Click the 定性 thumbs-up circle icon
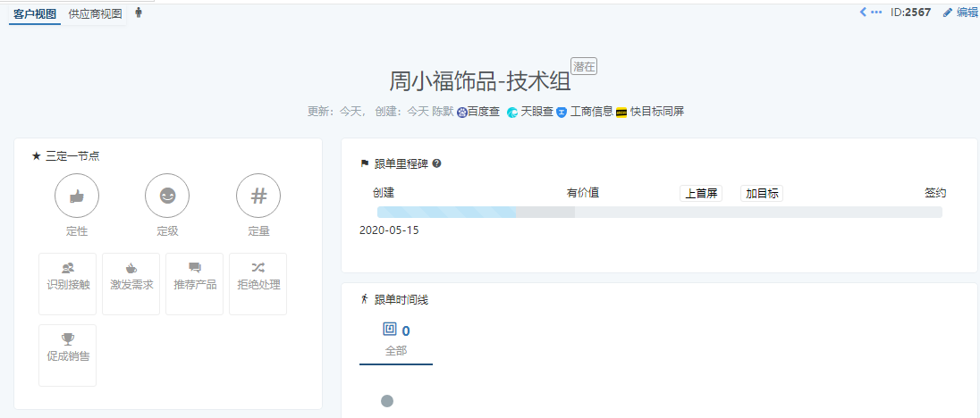This screenshot has width=980, height=418. point(77,196)
